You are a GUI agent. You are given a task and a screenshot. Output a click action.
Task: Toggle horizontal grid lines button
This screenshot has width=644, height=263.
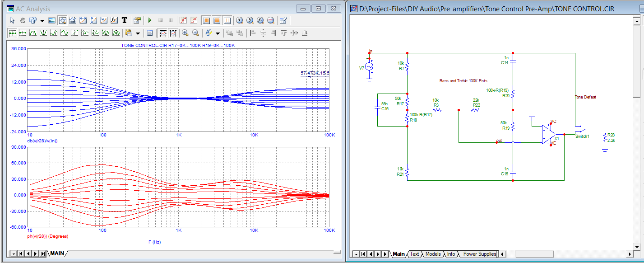(217, 20)
